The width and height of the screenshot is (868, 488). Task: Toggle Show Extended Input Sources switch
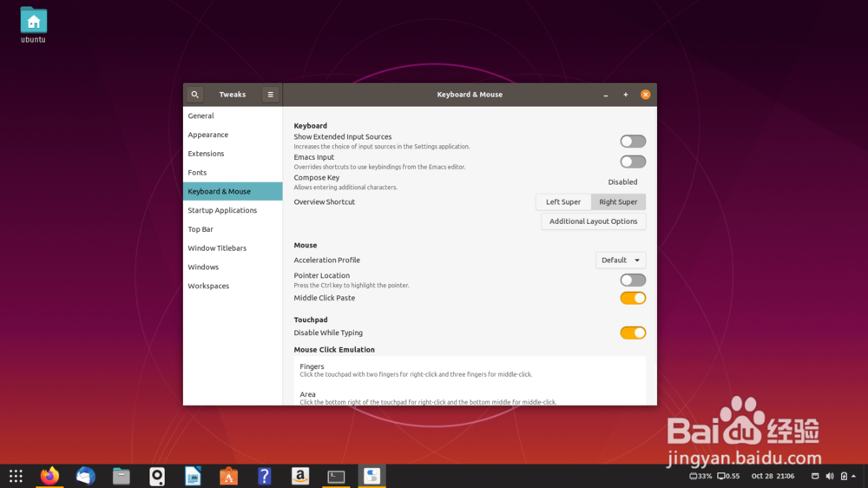click(x=633, y=142)
